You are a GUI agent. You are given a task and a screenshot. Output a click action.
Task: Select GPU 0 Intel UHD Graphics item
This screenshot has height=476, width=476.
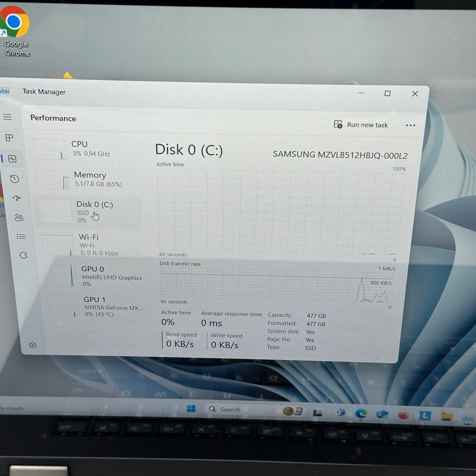tap(94, 276)
